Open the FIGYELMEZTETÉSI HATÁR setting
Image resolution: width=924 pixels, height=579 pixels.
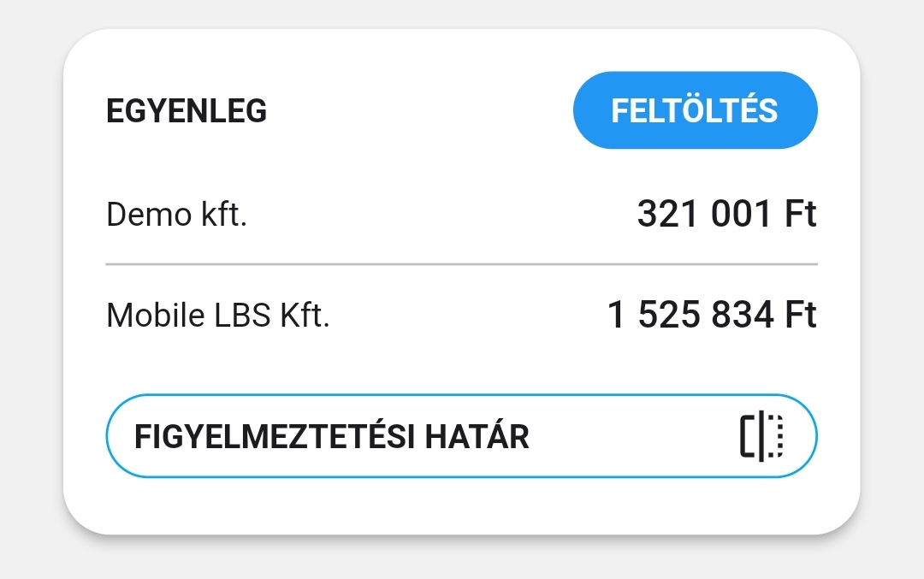(x=461, y=436)
